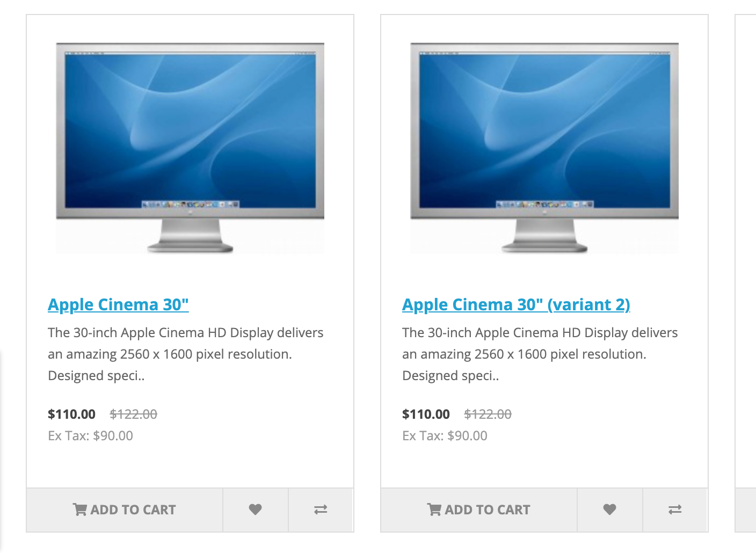The height and width of the screenshot is (553, 756).
Task: Click compare arrows icon on non-variant Apple Cinema 30"
Action: pos(321,510)
